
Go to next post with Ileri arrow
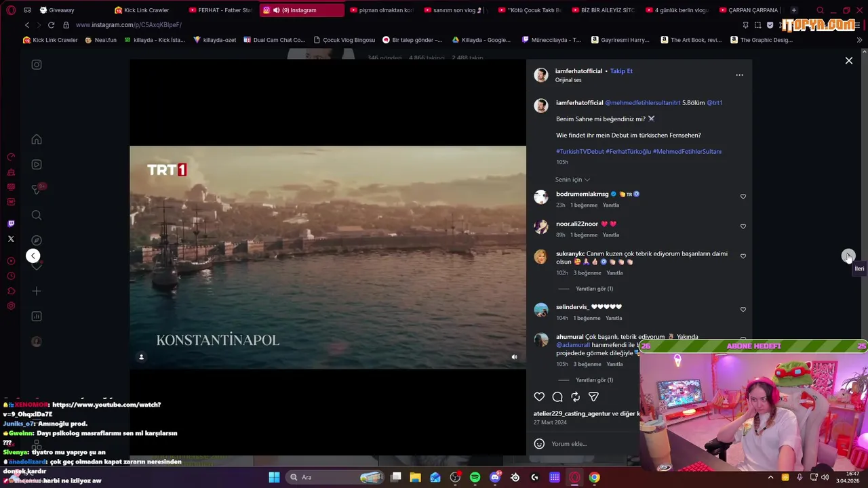848,256
